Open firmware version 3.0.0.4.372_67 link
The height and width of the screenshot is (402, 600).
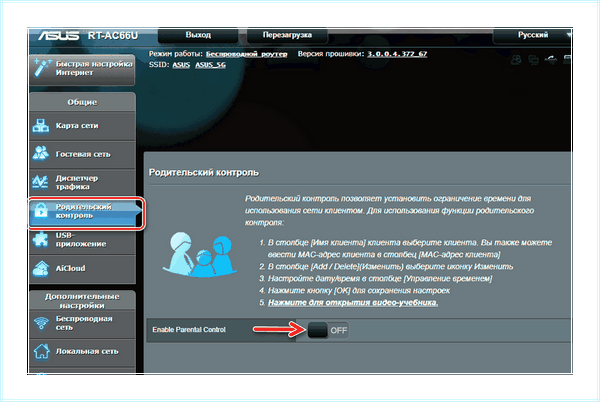coord(397,54)
